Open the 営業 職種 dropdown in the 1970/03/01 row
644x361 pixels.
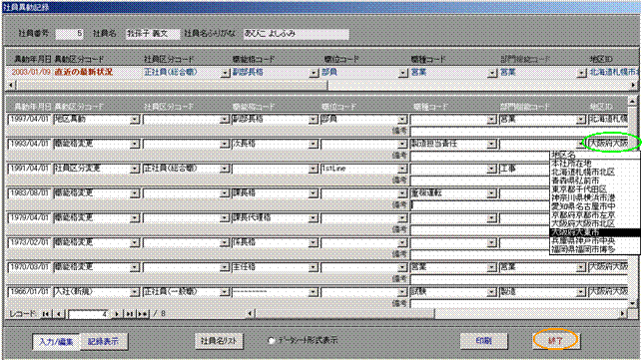coord(491,267)
